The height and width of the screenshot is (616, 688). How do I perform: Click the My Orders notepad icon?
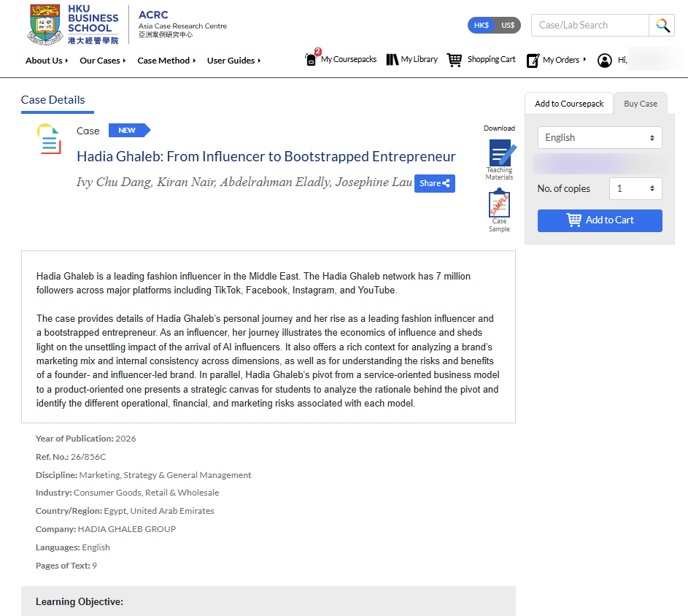[533, 60]
